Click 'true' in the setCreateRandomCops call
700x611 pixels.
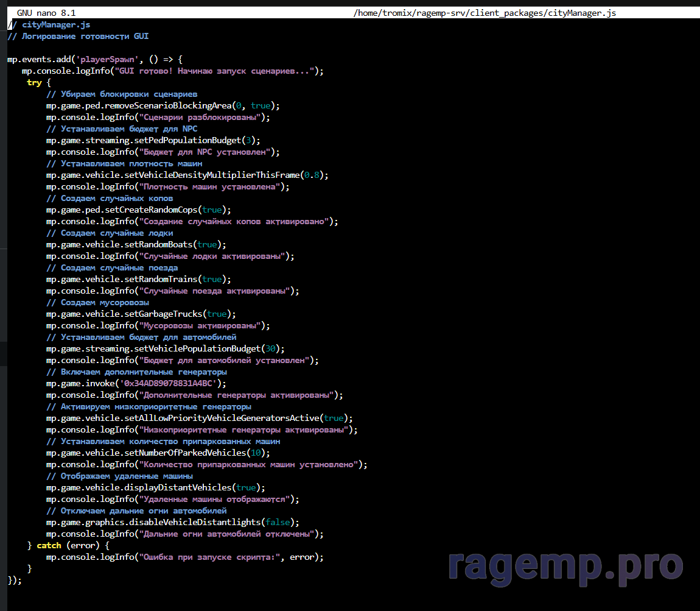click(212, 210)
